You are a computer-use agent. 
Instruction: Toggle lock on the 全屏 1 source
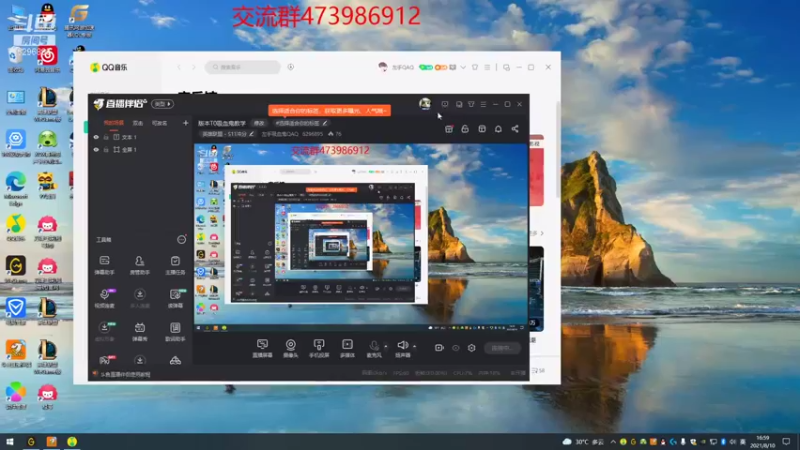106,150
